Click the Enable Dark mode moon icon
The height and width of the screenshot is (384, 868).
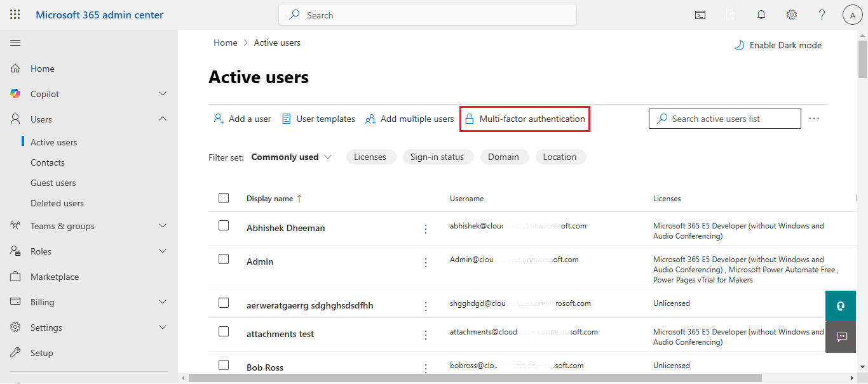(x=739, y=45)
